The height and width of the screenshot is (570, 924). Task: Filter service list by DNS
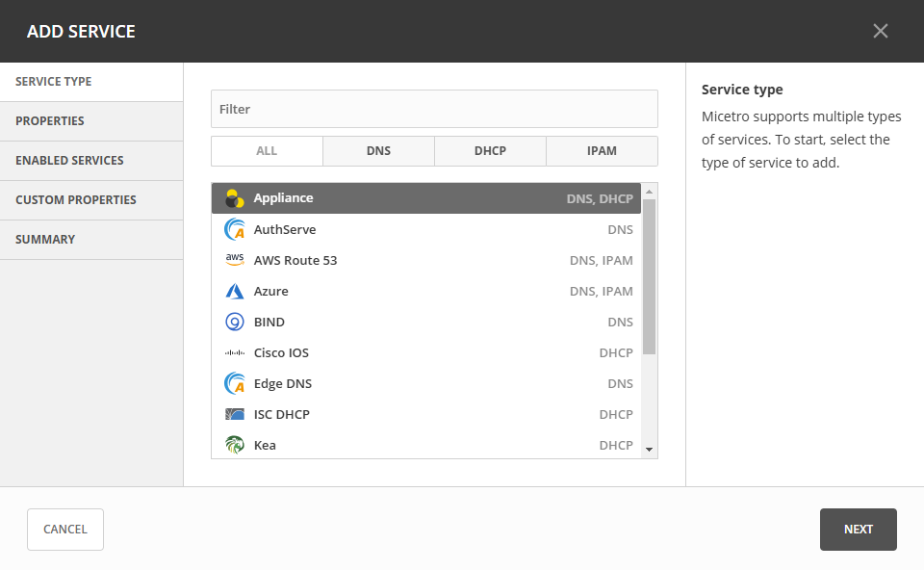[378, 151]
